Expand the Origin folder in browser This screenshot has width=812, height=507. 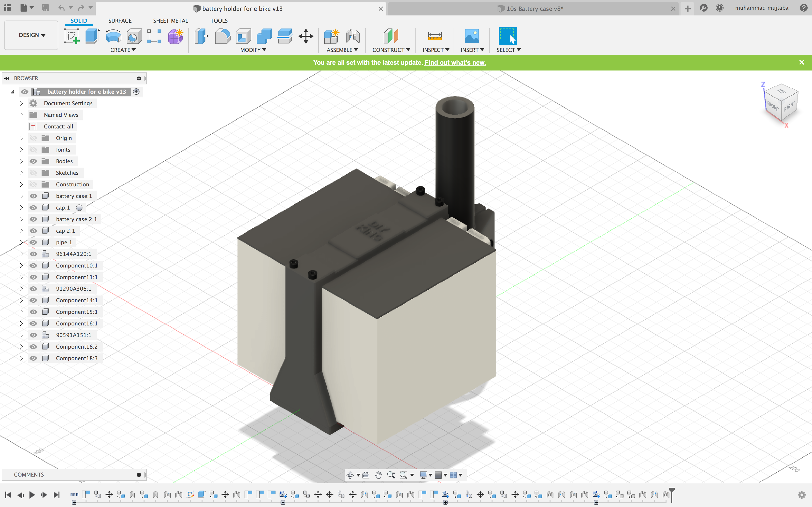tap(21, 138)
